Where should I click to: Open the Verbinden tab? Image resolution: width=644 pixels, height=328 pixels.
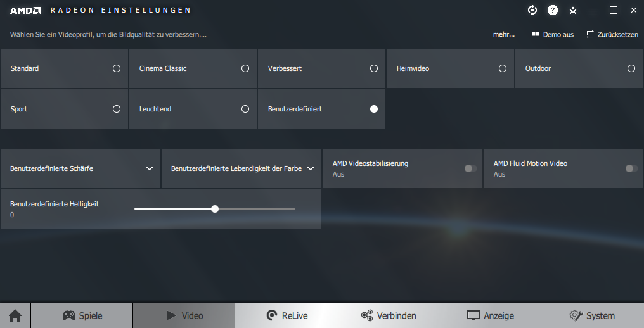pyautogui.click(x=388, y=316)
